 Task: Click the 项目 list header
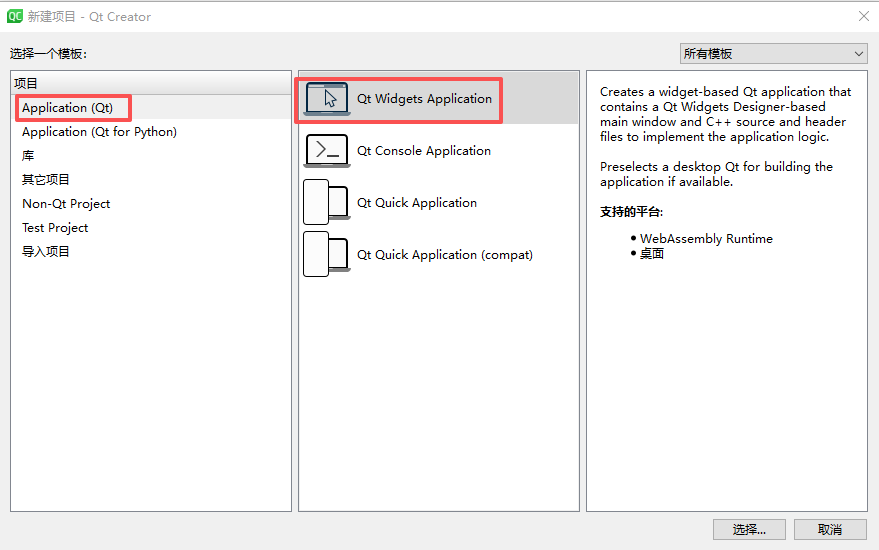pyautogui.click(x=151, y=84)
